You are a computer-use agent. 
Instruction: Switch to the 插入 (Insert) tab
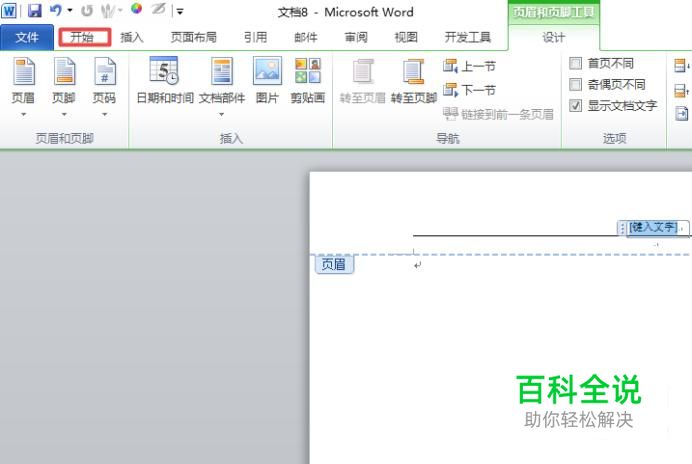point(132,38)
